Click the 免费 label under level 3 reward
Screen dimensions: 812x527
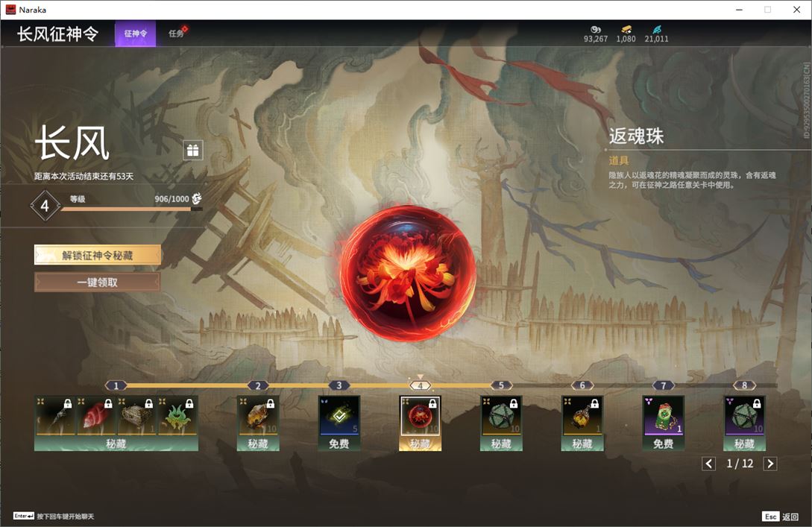pyautogui.click(x=339, y=443)
